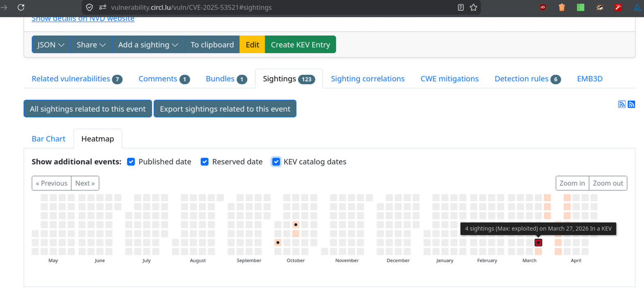Click the solid blue RSS feed icon

point(631,104)
